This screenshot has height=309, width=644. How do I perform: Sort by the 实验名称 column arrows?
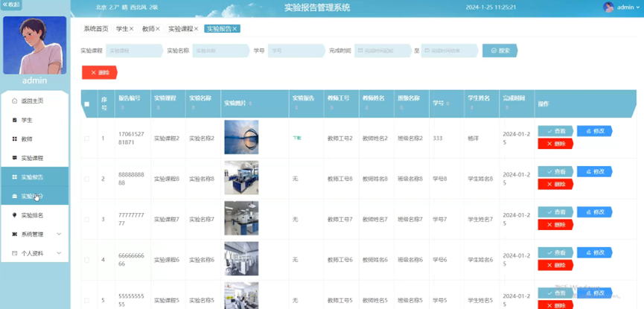tap(193, 109)
